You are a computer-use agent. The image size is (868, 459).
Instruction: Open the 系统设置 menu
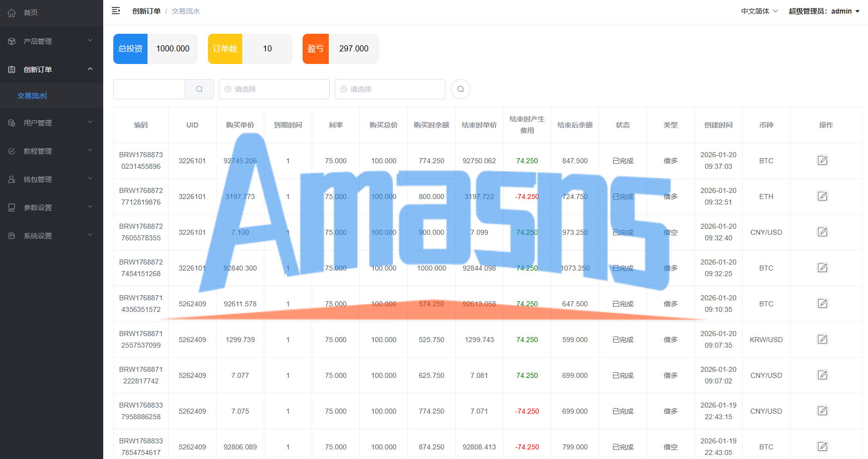tap(51, 235)
